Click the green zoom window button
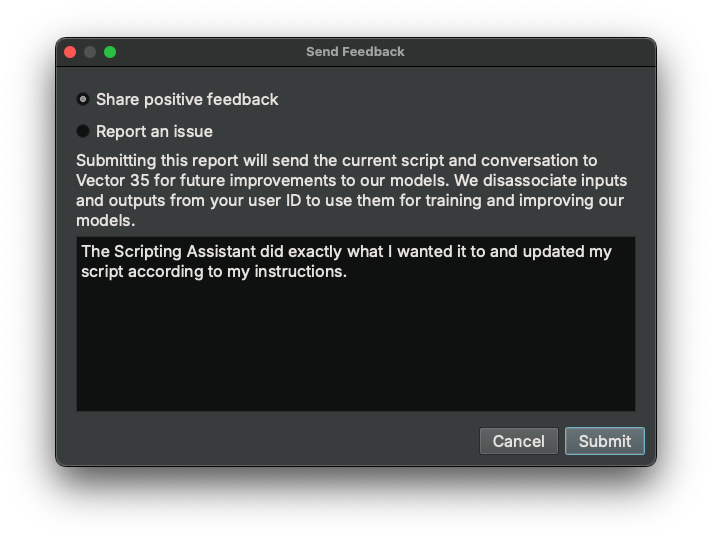 click(x=110, y=52)
